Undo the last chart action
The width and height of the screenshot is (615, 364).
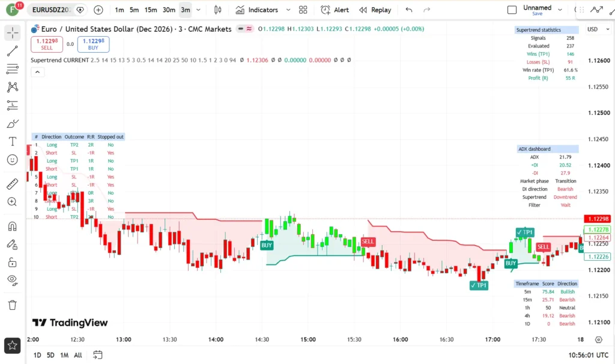pos(408,10)
